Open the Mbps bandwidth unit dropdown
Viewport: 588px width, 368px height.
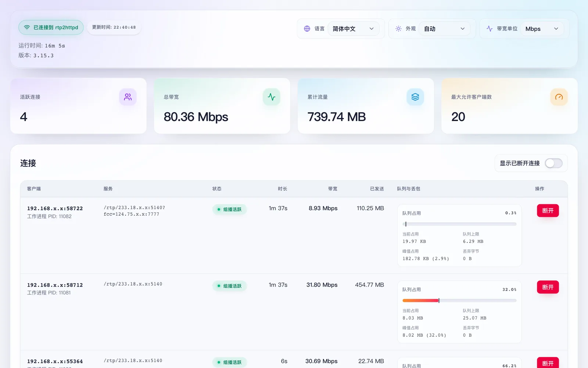pyautogui.click(x=542, y=29)
